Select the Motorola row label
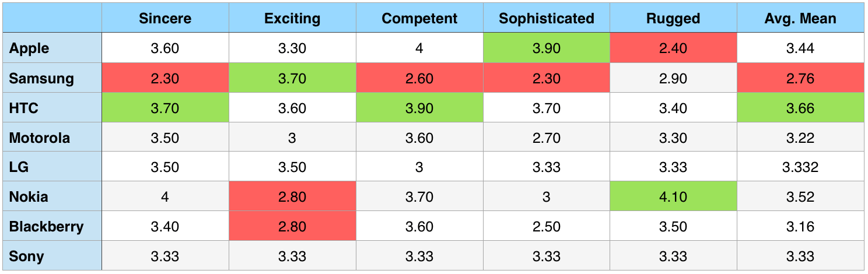The width and height of the screenshot is (868, 274). pyautogui.click(x=40, y=138)
